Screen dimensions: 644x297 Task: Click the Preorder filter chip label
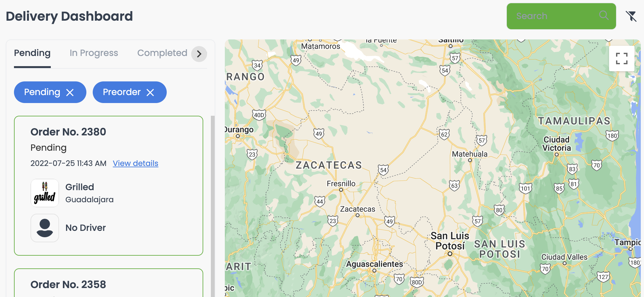pos(122,92)
